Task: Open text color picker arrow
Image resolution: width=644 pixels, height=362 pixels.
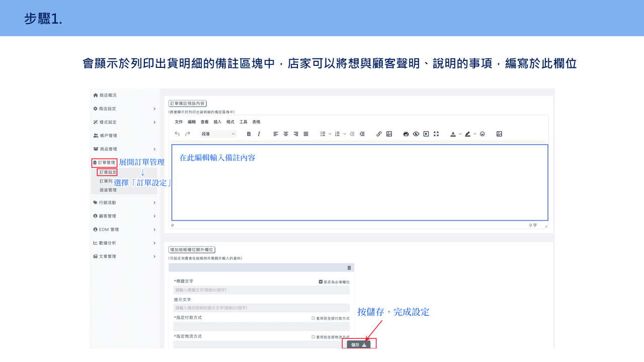Action: (460, 134)
